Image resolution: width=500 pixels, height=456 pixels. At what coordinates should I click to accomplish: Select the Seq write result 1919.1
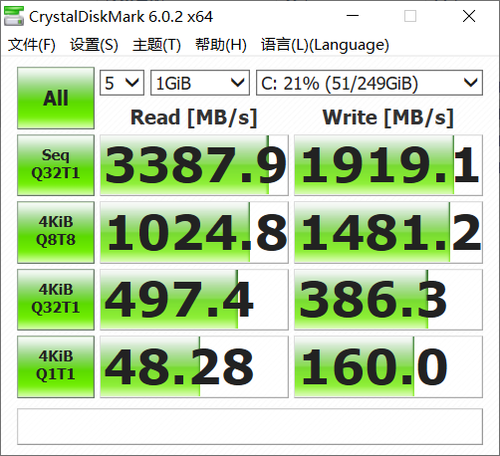click(388, 165)
